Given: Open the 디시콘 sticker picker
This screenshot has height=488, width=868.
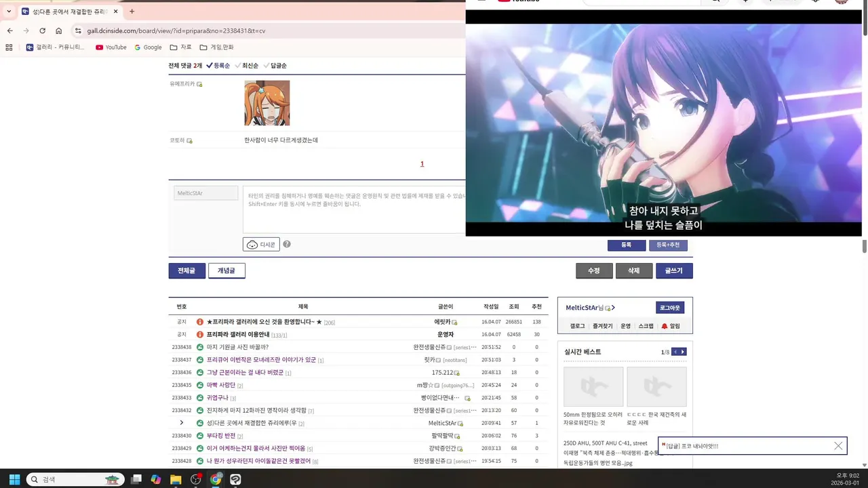Looking at the screenshot, I should click(x=261, y=244).
